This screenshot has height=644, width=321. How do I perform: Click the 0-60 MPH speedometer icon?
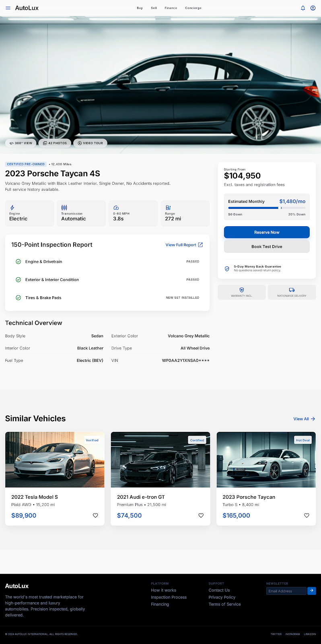point(116,208)
